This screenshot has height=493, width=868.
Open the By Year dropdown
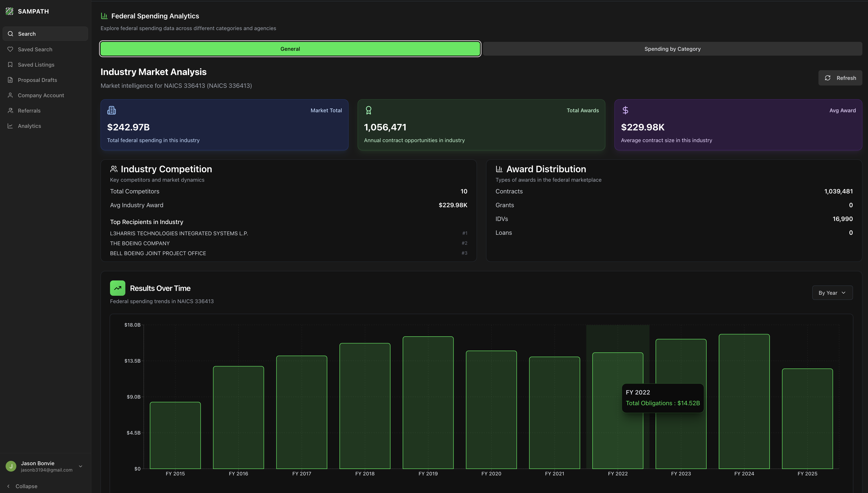point(832,293)
